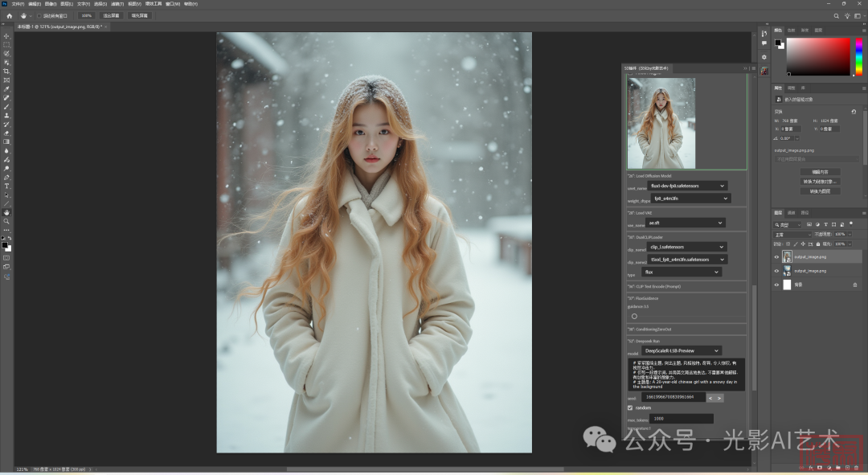Select the Move tool

coord(6,36)
